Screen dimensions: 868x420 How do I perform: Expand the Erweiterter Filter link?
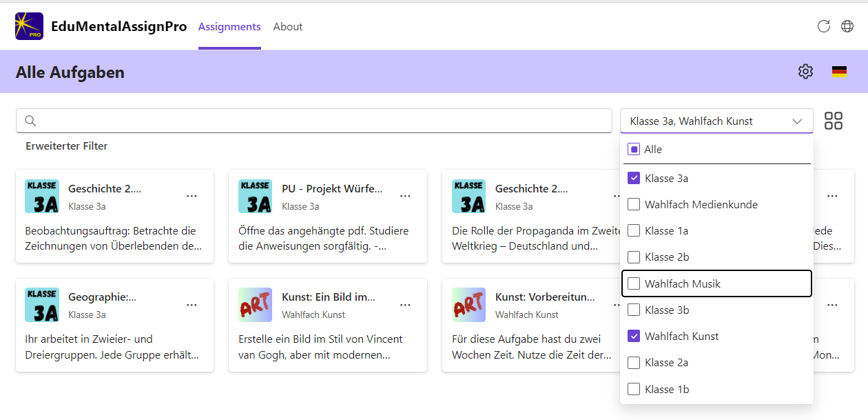(67, 146)
